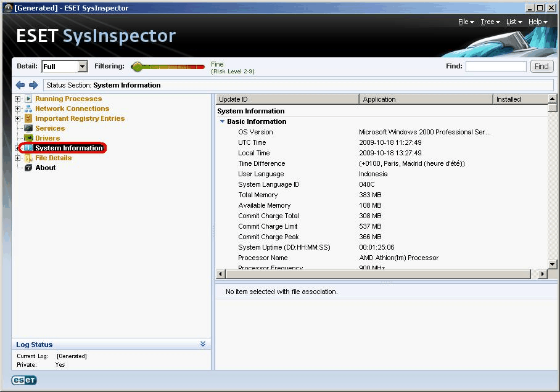Select the System Uptime row
560x392 pixels.
(x=382, y=247)
